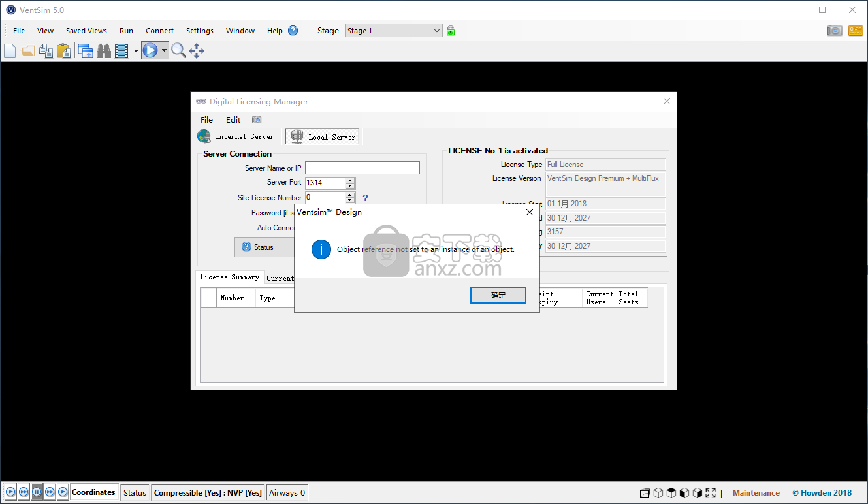
Task: Click the orange license key icon
Action: (x=856, y=31)
